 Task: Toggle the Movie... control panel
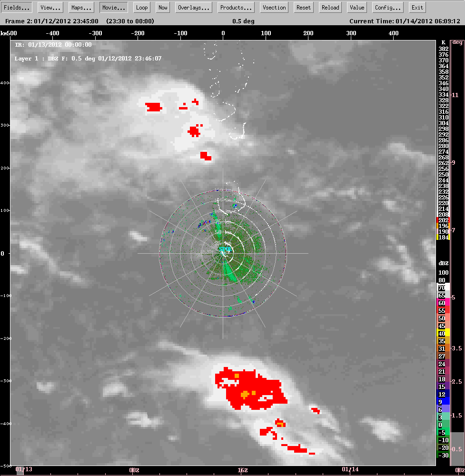(x=114, y=8)
